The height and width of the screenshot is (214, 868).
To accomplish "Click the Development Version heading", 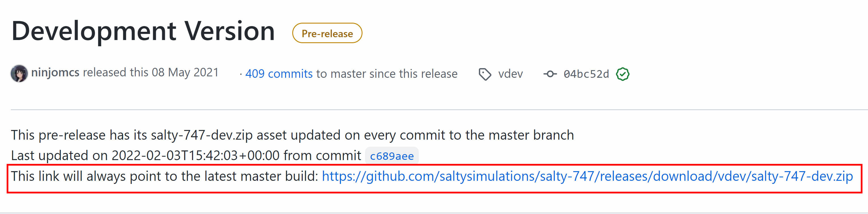I will point(143,31).
